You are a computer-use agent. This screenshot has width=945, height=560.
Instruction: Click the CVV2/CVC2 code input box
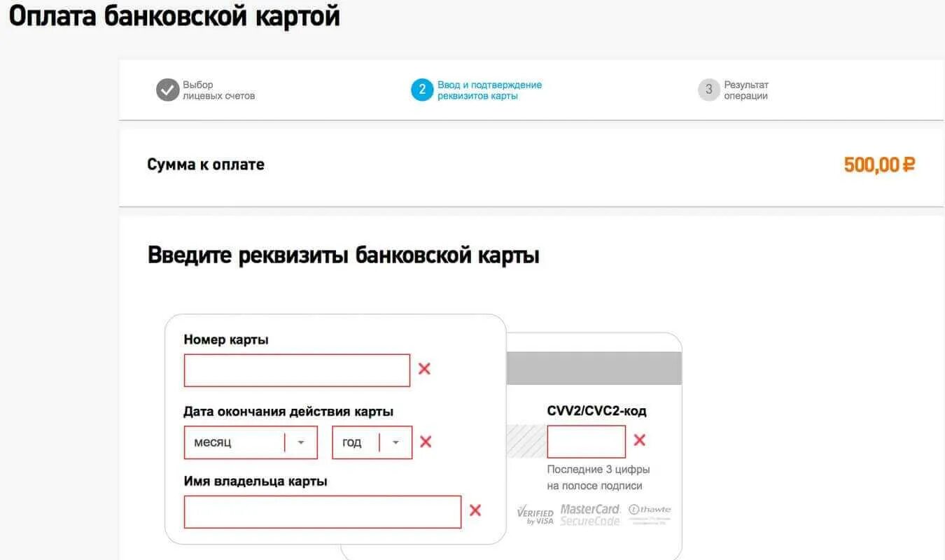click(586, 440)
